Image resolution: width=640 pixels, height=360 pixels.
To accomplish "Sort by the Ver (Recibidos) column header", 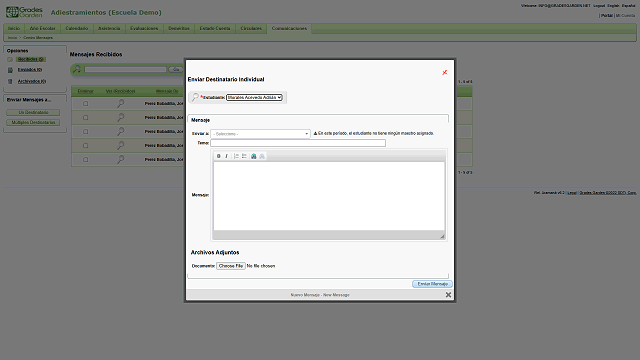I will (x=120, y=91).
